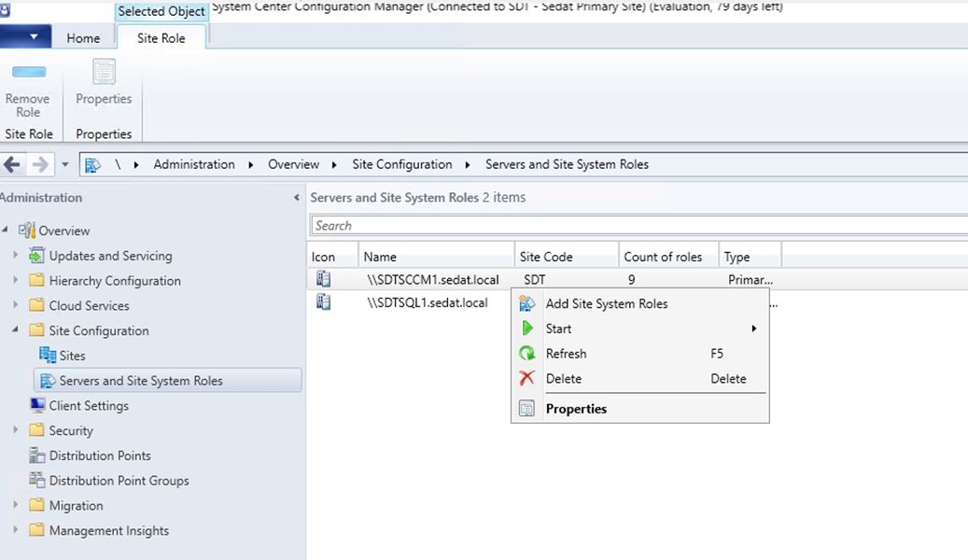The height and width of the screenshot is (560, 968).
Task: Sort by the Type column header
Action: pos(751,257)
